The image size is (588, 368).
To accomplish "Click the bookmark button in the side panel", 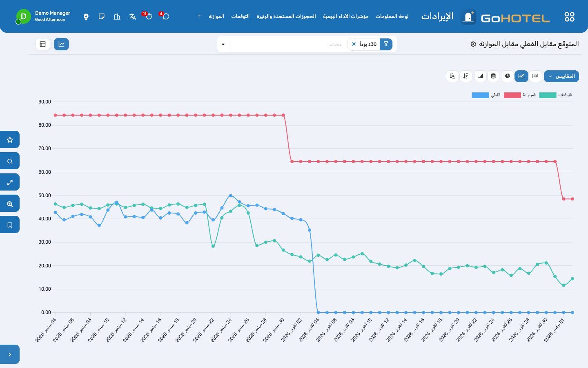I will point(10,225).
